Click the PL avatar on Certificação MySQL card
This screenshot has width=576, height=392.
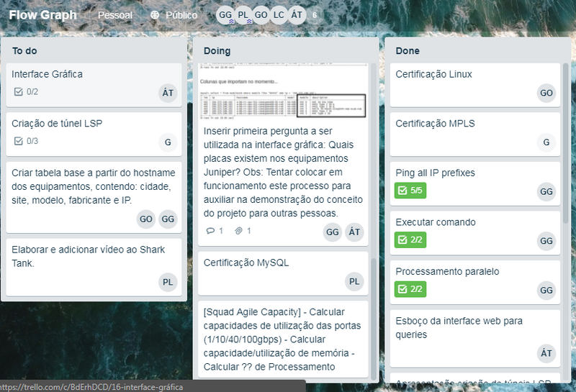(x=354, y=281)
